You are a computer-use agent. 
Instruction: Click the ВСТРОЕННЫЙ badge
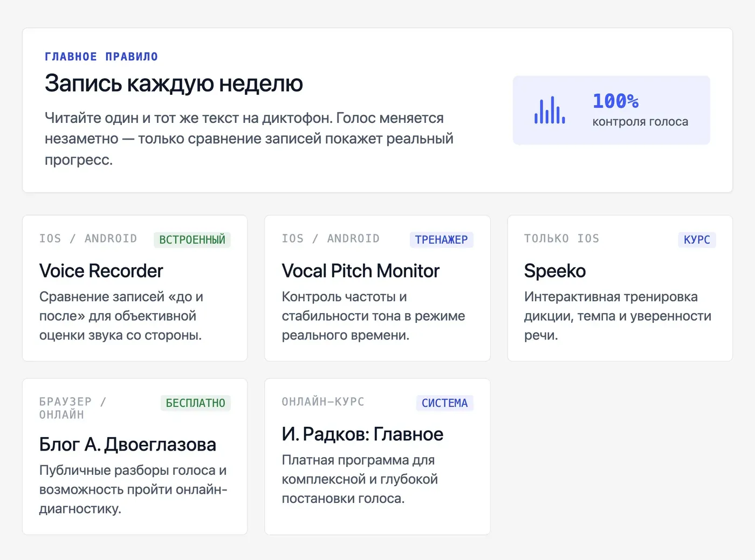(x=192, y=240)
